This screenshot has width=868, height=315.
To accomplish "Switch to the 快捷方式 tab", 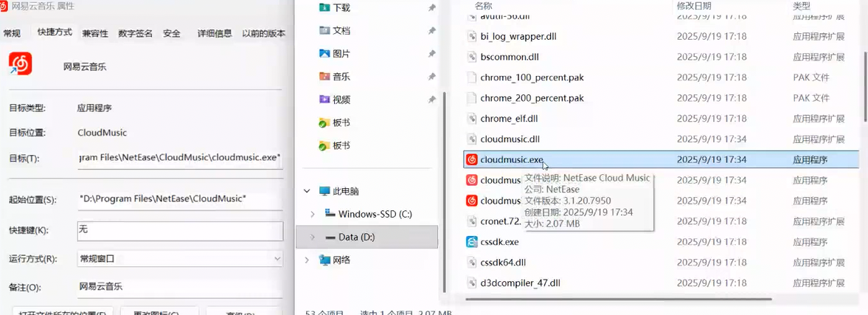I will tap(55, 32).
